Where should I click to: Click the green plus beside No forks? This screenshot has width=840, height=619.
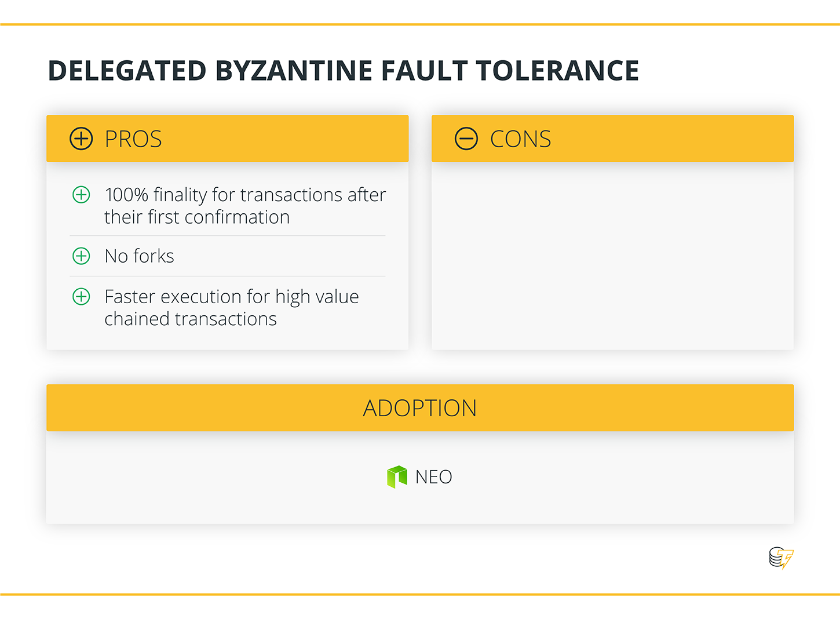81,256
